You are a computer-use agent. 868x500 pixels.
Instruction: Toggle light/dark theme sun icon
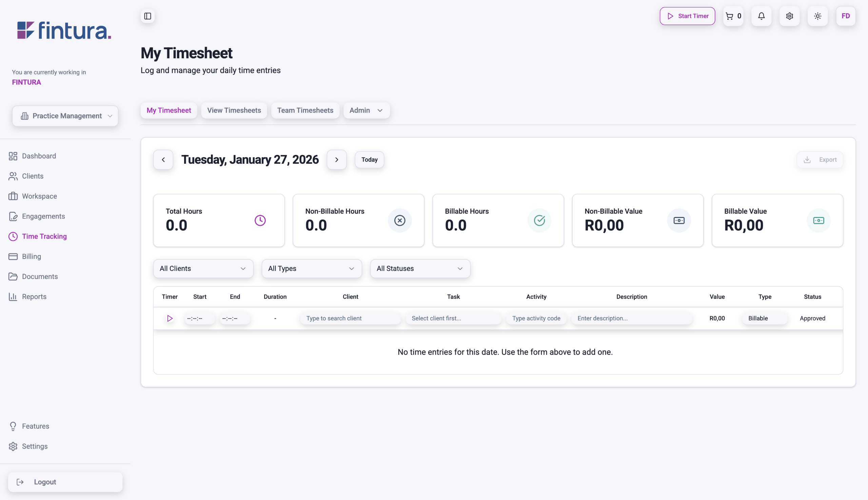point(817,16)
